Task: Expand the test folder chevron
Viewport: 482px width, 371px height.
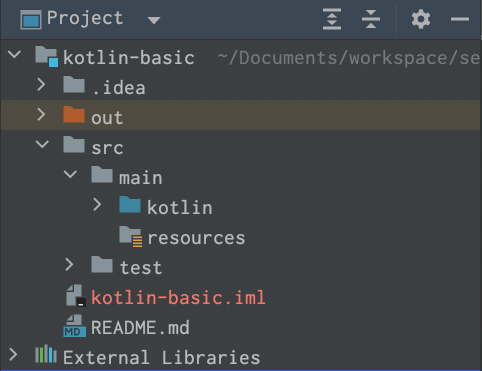Action: pyautogui.click(x=69, y=264)
